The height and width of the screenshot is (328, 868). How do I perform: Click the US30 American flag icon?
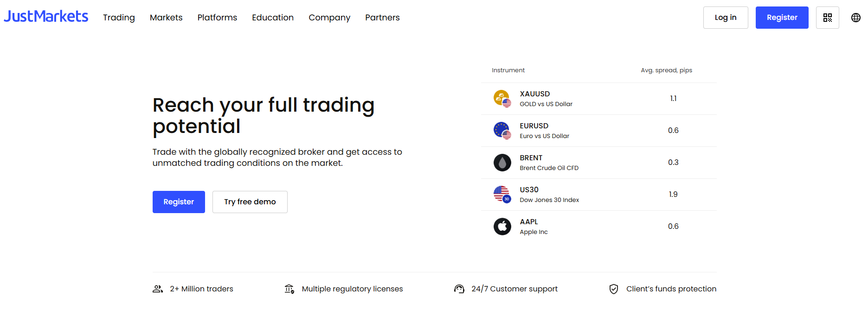(x=502, y=194)
